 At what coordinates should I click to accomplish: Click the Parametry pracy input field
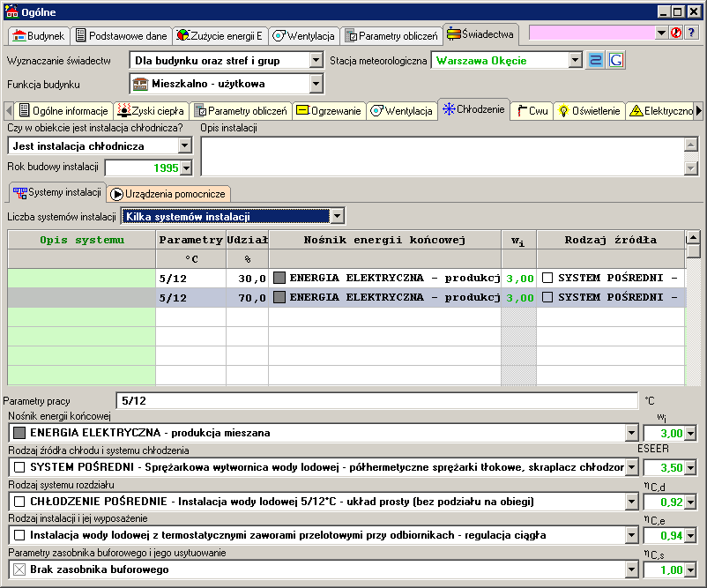click(x=377, y=401)
